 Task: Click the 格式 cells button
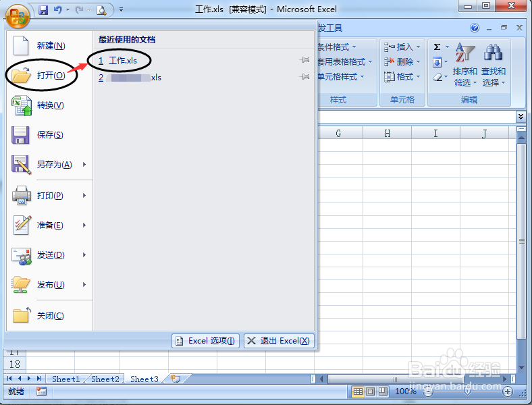pyautogui.click(x=402, y=77)
